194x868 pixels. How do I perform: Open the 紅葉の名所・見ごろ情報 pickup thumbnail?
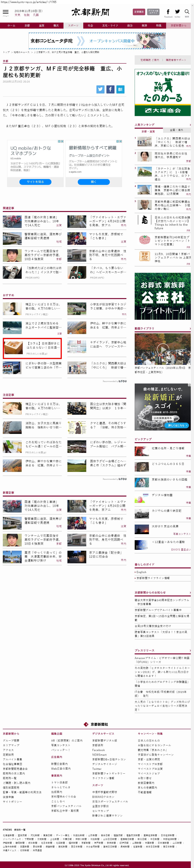pyautogui.click(x=142, y=451)
